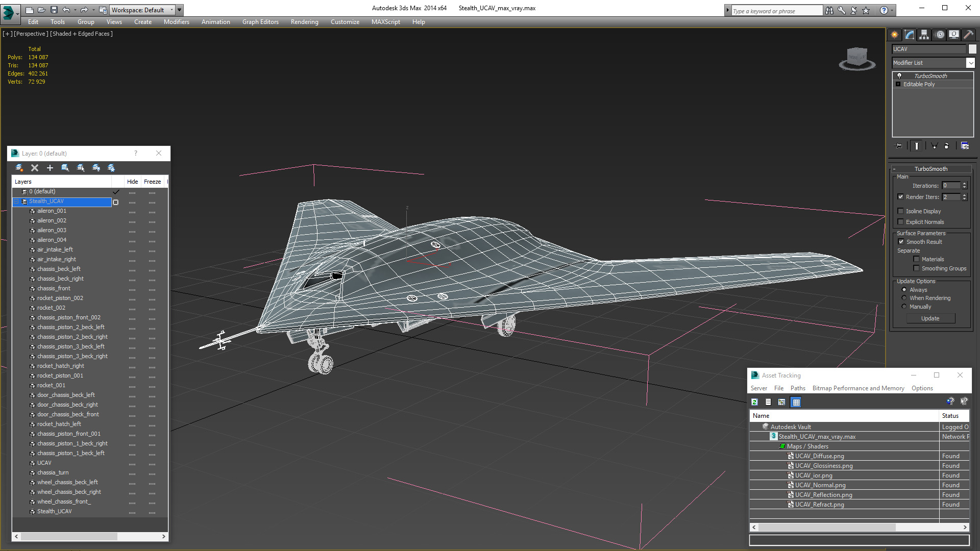Screen dimensions: 980x551
Task: Collapse the Stealth_UCAV layer tree
Action: [x=16, y=202]
